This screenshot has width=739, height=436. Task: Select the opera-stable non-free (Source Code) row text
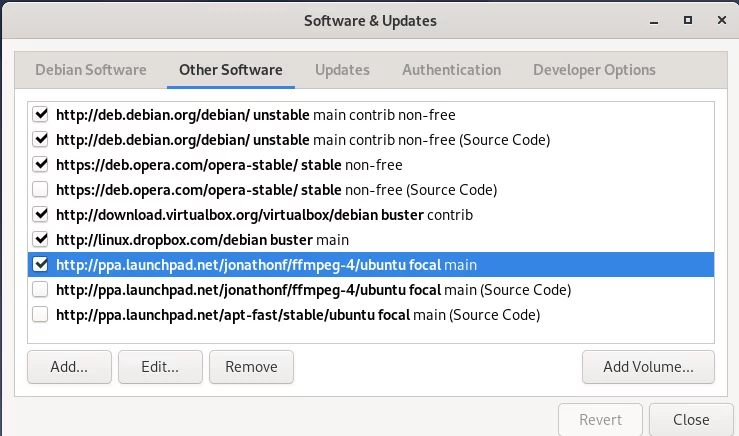click(x=277, y=190)
